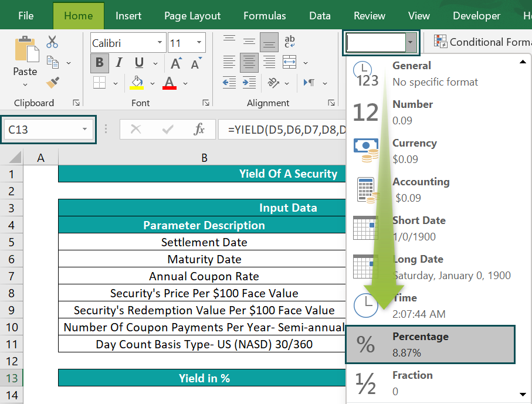The image size is (532, 404).
Task: Click Merge & Center icon
Action: (289, 62)
